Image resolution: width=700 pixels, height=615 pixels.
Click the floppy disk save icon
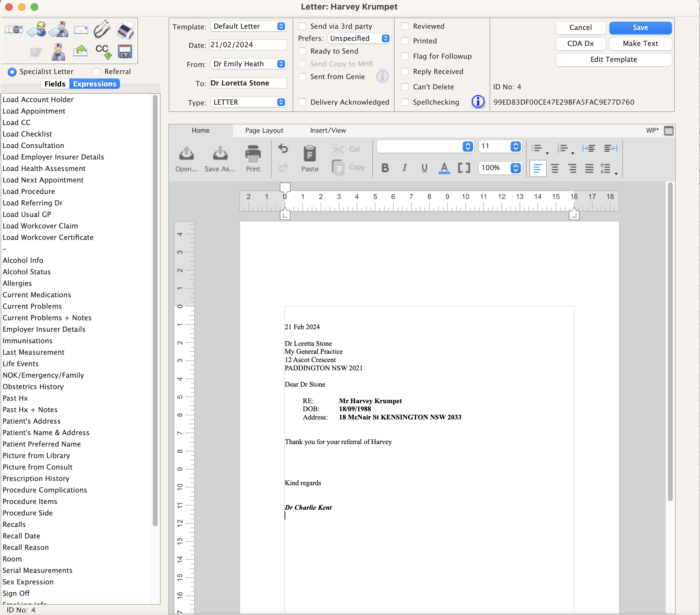pyautogui.click(x=125, y=51)
